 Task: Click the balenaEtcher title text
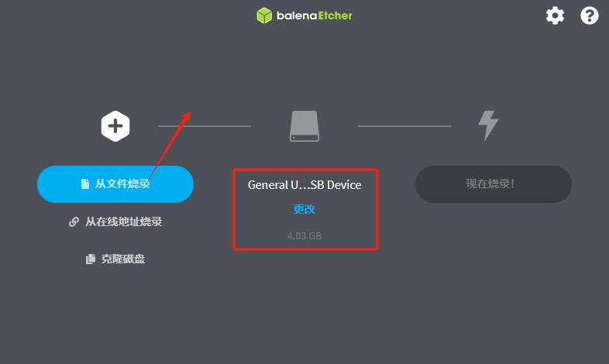click(315, 15)
